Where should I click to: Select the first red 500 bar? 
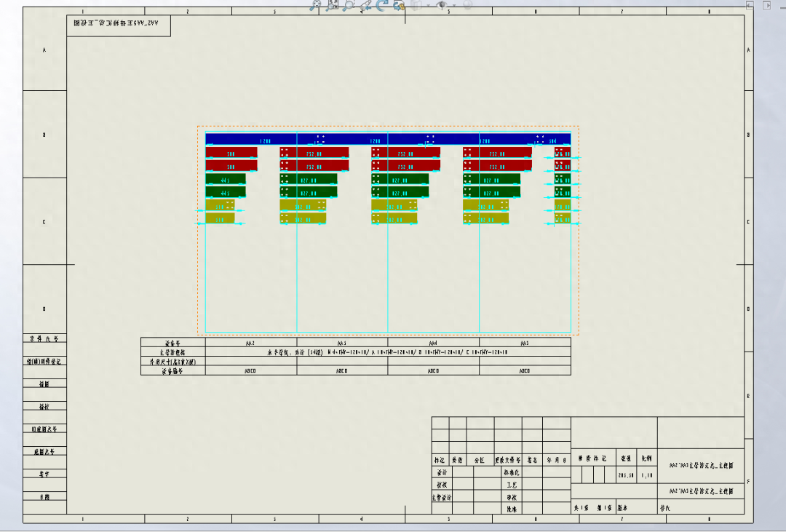coord(231,152)
